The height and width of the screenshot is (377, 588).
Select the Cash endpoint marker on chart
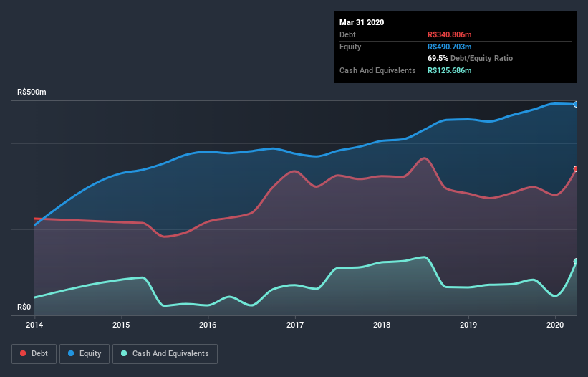click(576, 262)
